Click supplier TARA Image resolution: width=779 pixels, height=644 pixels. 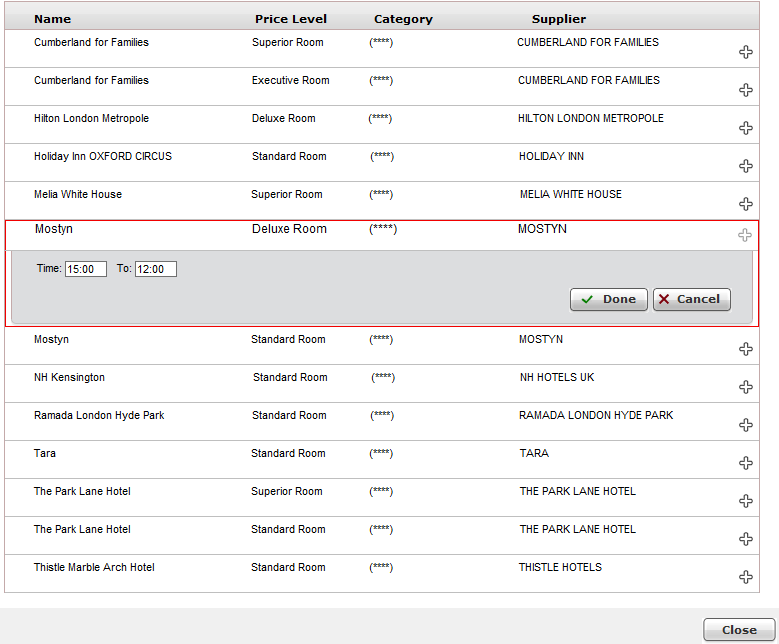(534, 453)
